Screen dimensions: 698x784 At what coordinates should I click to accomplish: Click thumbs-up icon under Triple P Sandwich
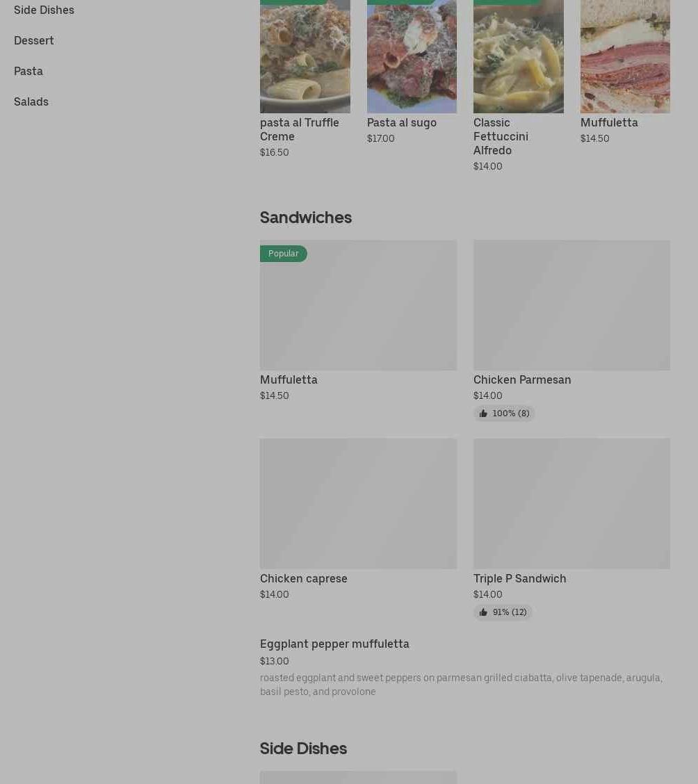tap(483, 612)
